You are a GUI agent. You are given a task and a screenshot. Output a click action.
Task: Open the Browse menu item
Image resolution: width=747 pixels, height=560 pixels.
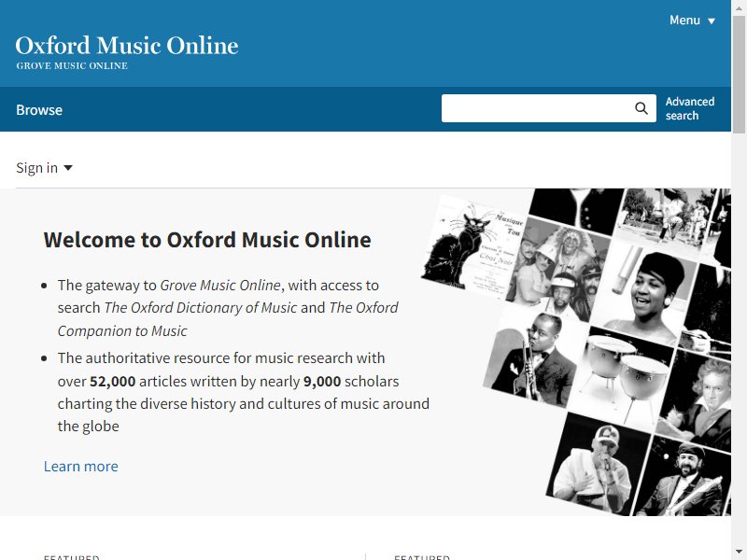[39, 110]
